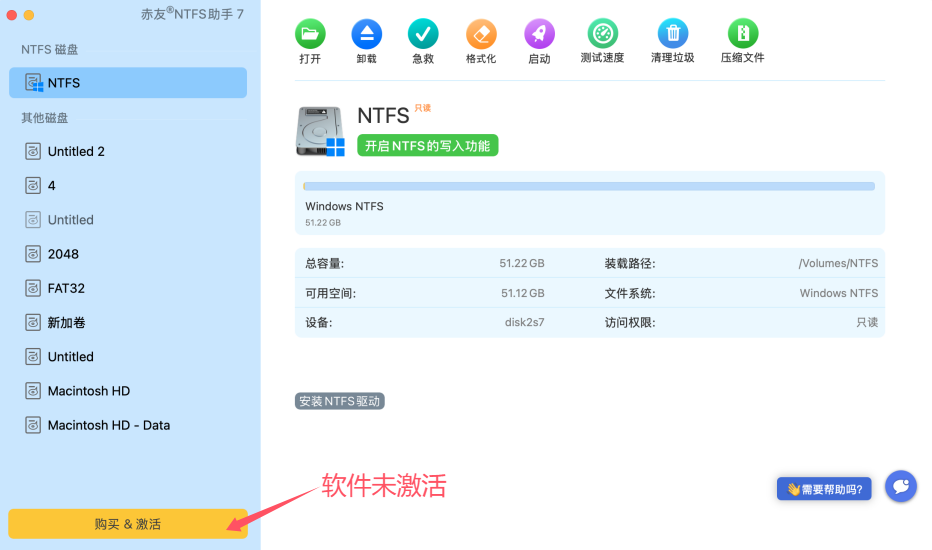The width and height of the screenshot is (932, 550).
Task: Click the Compress Files (压缩文件) zip icon
Action: point(742,33)
